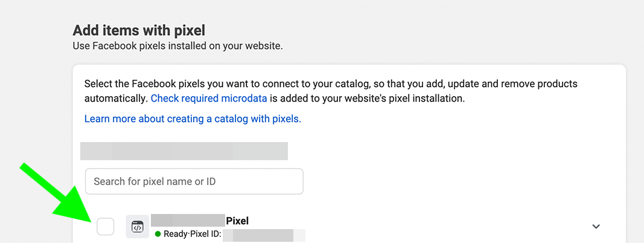Open the Check required microdata link
The width and height of the screenshot is (644, 243).
(x=209, y=99)
